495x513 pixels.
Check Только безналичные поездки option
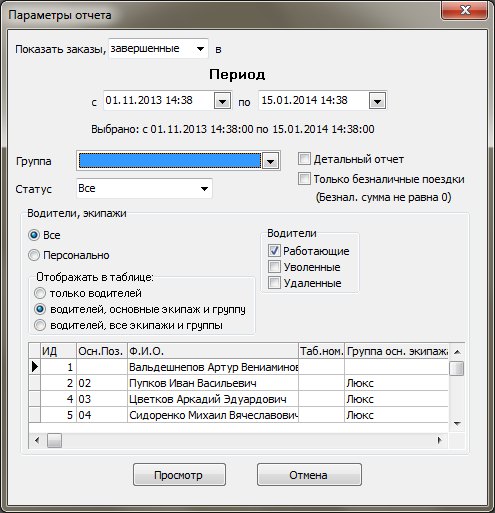(304, 179)
